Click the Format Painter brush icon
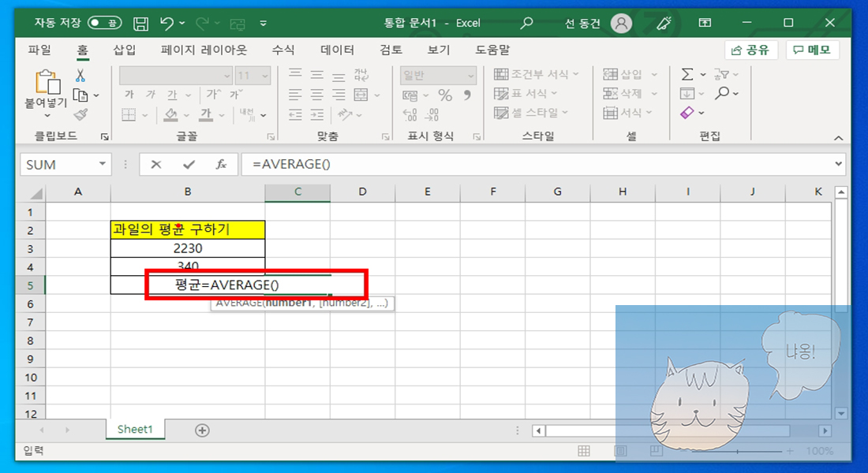This screenshot has height=473, width=868. pos(80,114)
